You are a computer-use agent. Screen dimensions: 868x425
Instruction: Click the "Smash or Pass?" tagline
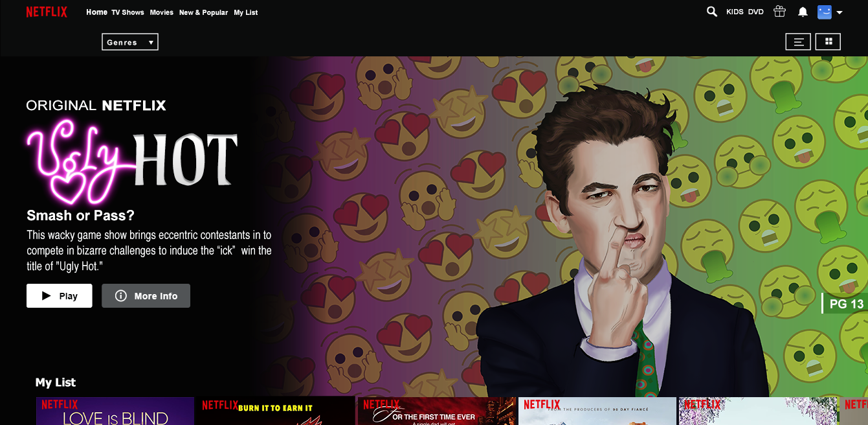pyautogui.click(x=80, y=216)
